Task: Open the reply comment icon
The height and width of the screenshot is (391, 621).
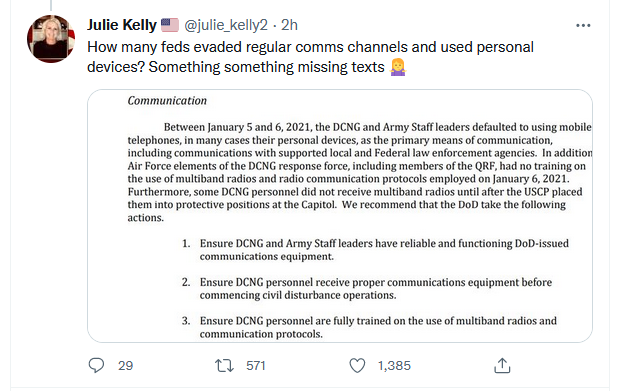Action: [96, 365]
